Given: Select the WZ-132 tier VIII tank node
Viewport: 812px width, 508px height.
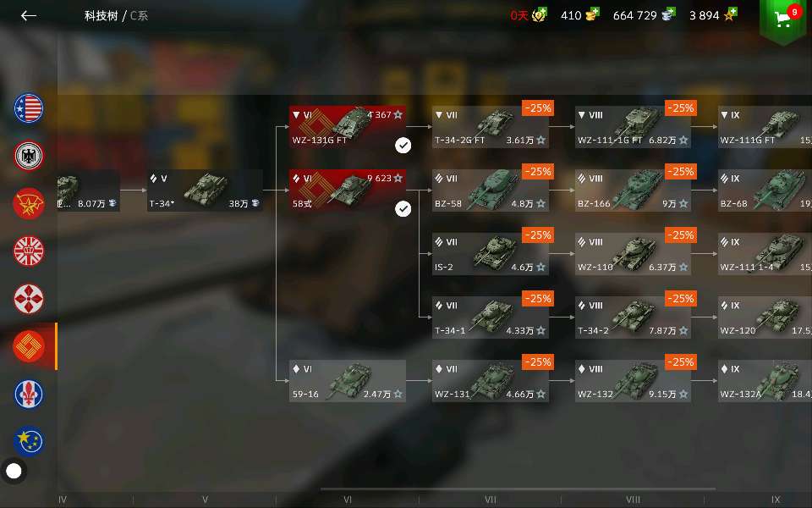Looking at the screenshot, I should click(633, 380).
